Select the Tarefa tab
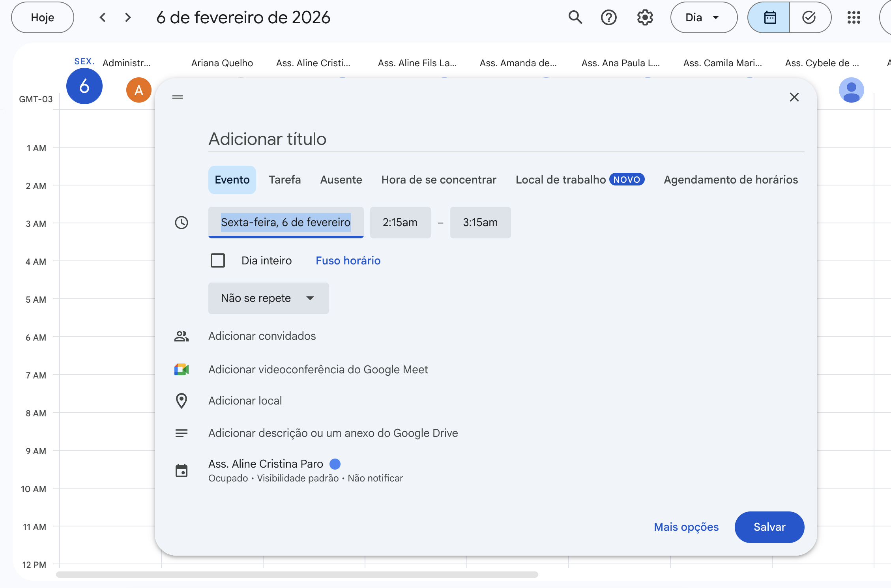 click(285, 180)
